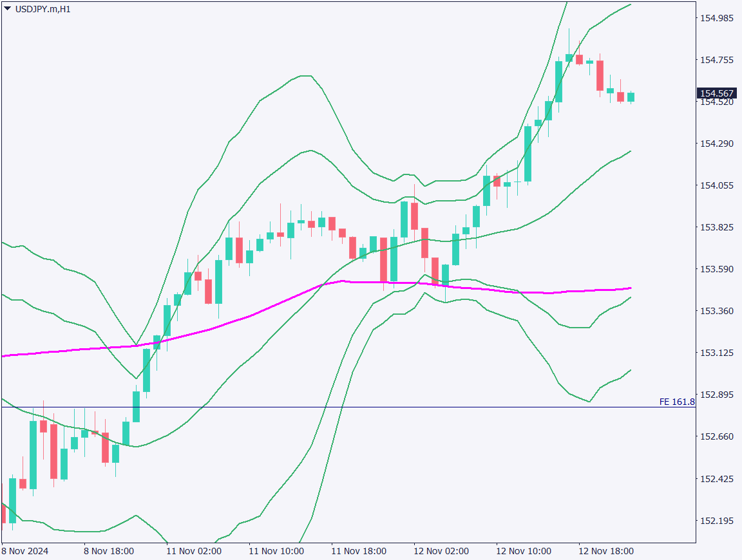Select the 12 Nov 10:00 time label
742x560 pixels.
pyautogui.click(x=523, y=551)
